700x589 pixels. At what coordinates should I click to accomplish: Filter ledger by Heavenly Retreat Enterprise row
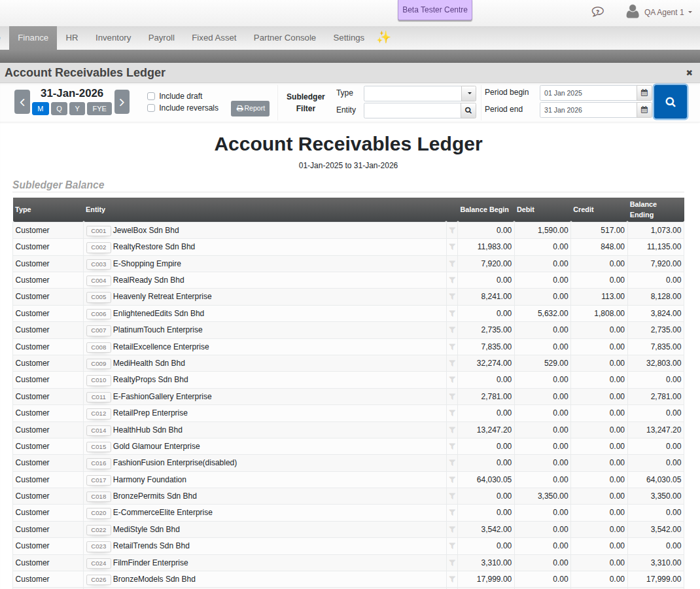(452, 296)
